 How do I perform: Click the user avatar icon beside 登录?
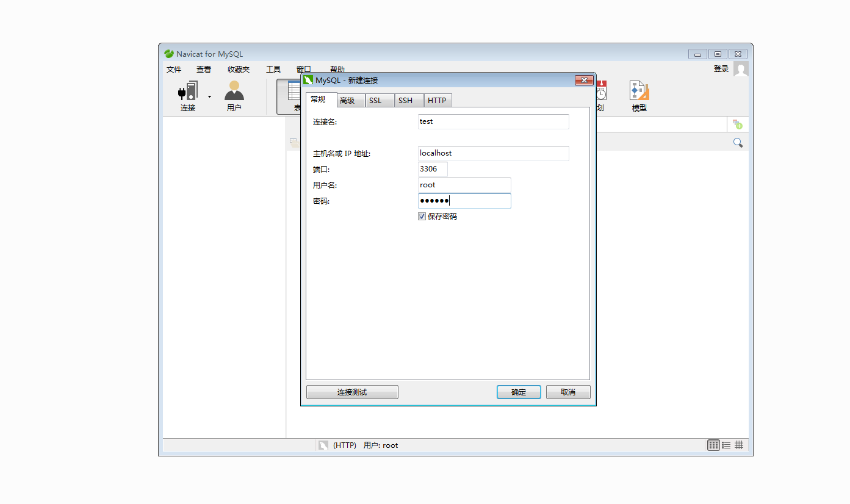pos(741,69)
